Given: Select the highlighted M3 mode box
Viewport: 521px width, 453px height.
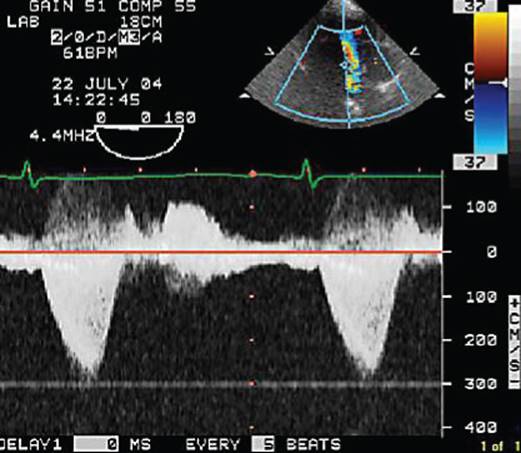Looking at the screenshot, I should pyautogui.click(x=129, y=37).
